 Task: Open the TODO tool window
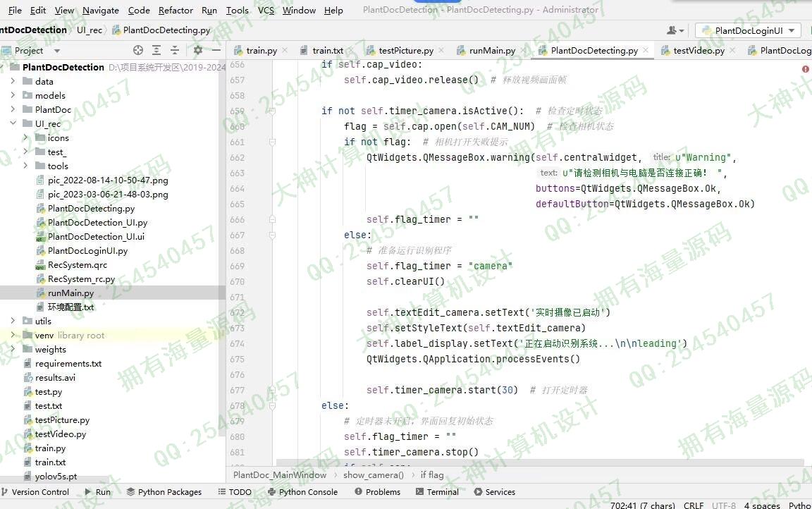(x=235, y=492)
